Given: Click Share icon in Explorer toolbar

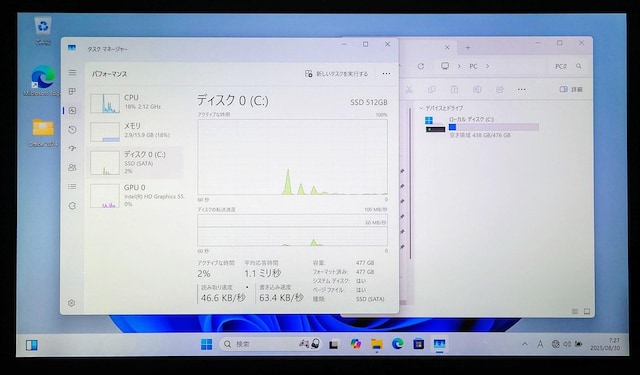Looking at the screenshot, I should [500, 90].
